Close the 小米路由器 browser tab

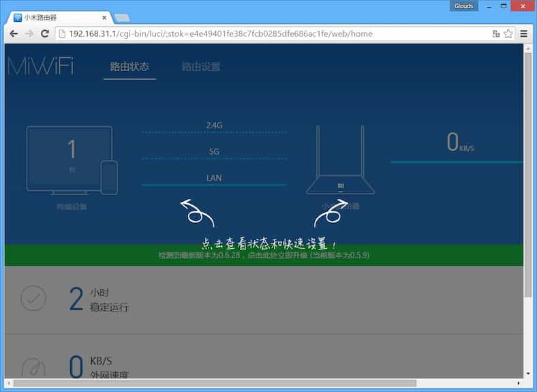104,18
